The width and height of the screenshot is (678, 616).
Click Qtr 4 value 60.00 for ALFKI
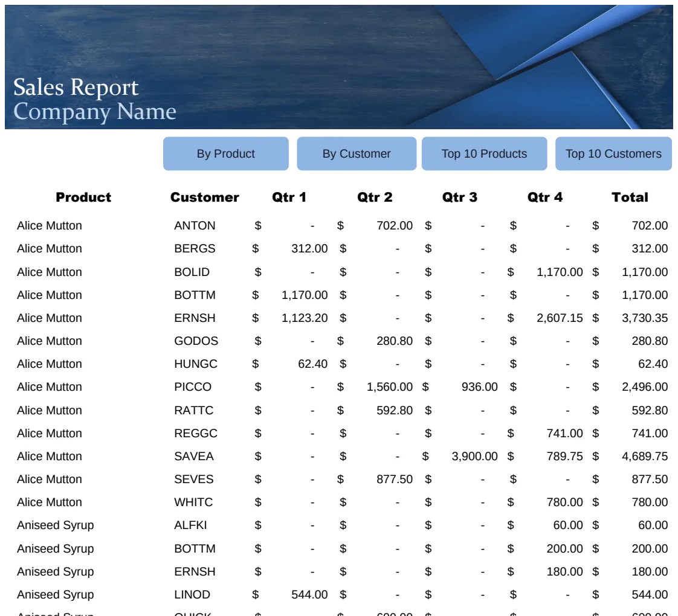[568, 525]
